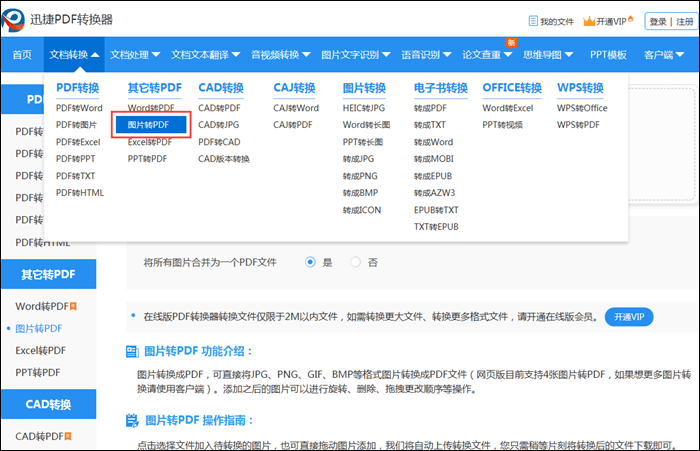Choose PDF转CAD in the menu
Screen dimensions: 700x451
click(219, 142)
